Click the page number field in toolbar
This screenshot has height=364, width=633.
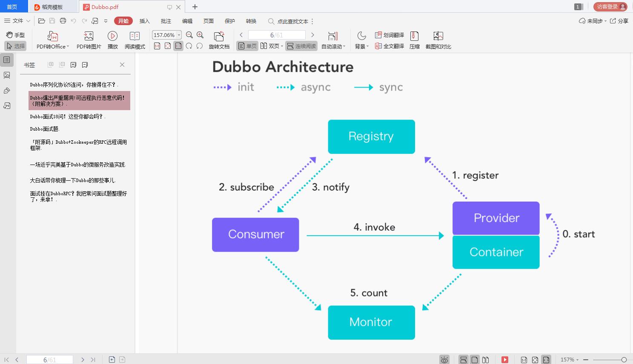coord(276,35)
